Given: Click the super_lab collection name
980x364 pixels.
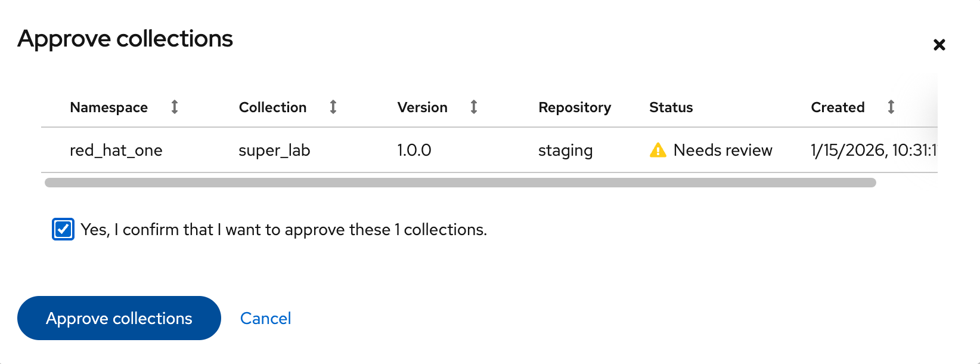Looking at the screenshot, I should pyautogui.click(x=274, y=150).
